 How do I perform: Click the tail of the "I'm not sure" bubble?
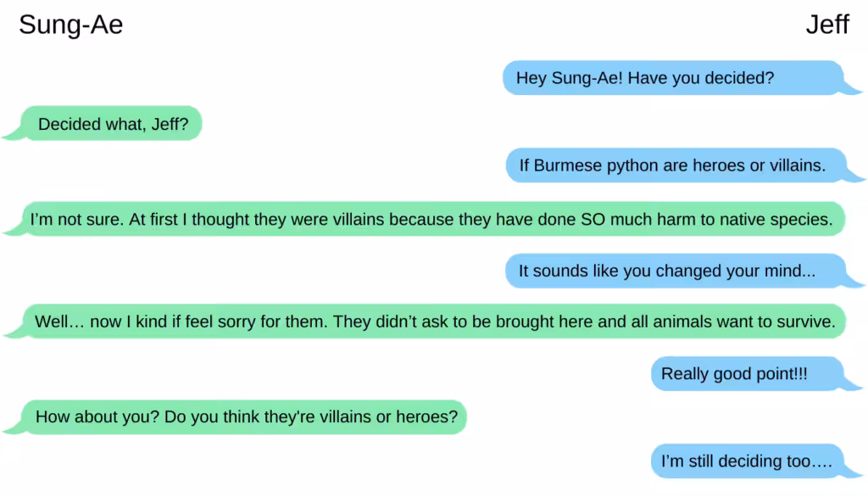[x=11, y=230]
